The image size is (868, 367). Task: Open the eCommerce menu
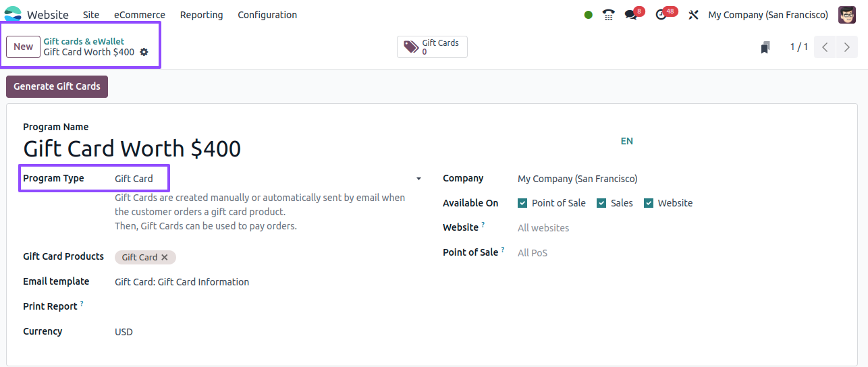coord(140,15)
